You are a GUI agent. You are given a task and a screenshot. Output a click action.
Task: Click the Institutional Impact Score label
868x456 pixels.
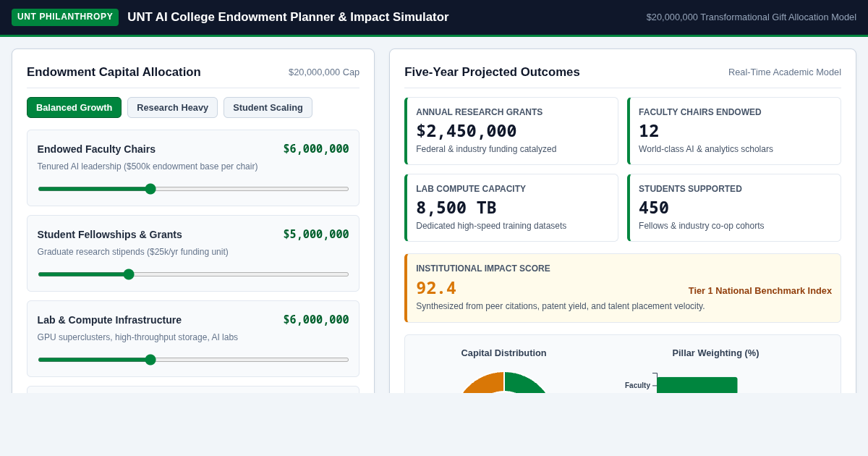(x=483, y=269)
